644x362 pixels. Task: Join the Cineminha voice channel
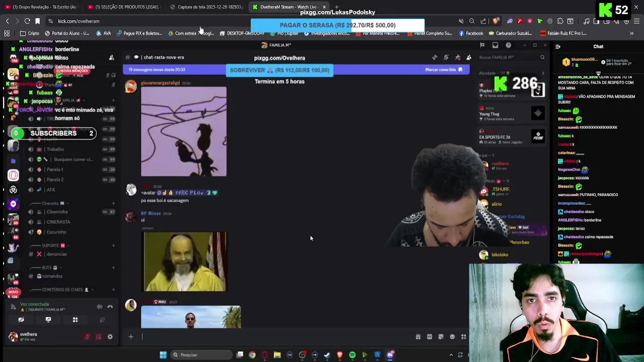point(72,212)
